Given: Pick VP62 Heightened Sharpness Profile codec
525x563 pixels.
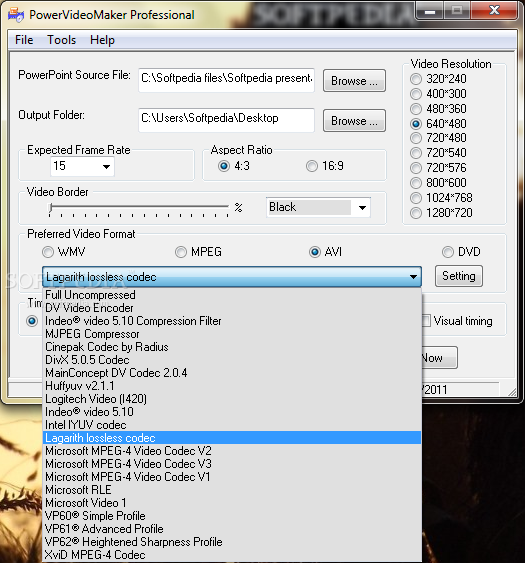Looking at the screenshot, I should tap(232, 541).
